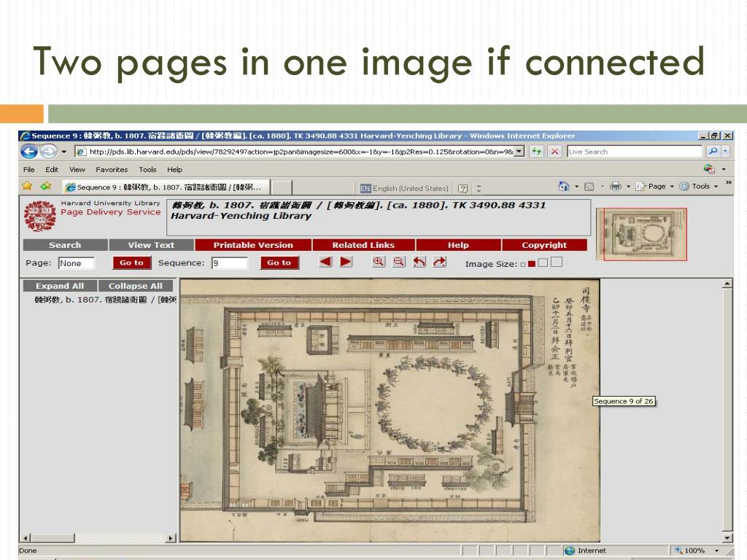Click the EN language indicator icon
Viewport: 747px width, 560px height.
click(365, 188)
